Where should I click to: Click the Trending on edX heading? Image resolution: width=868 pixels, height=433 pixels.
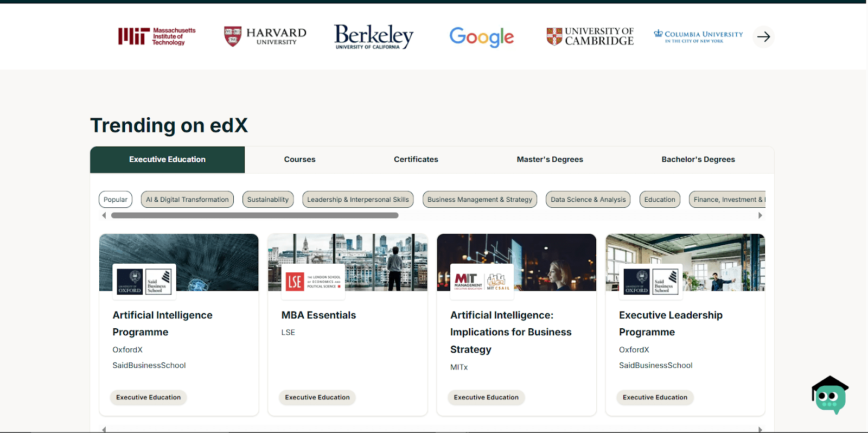[169, 125]
